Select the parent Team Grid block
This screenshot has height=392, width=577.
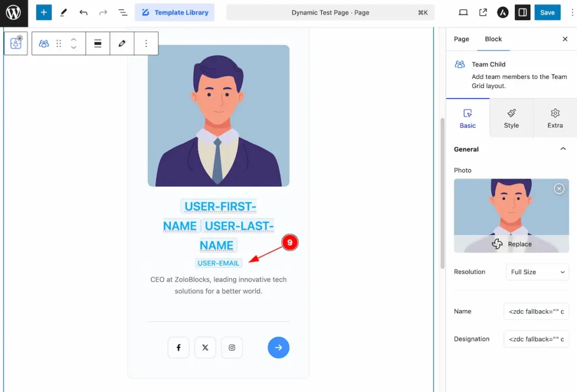(16, 43)
